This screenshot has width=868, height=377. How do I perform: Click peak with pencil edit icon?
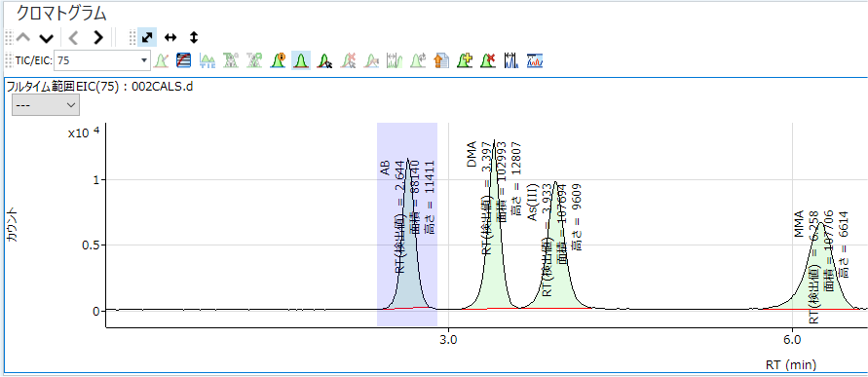(161, 60)
